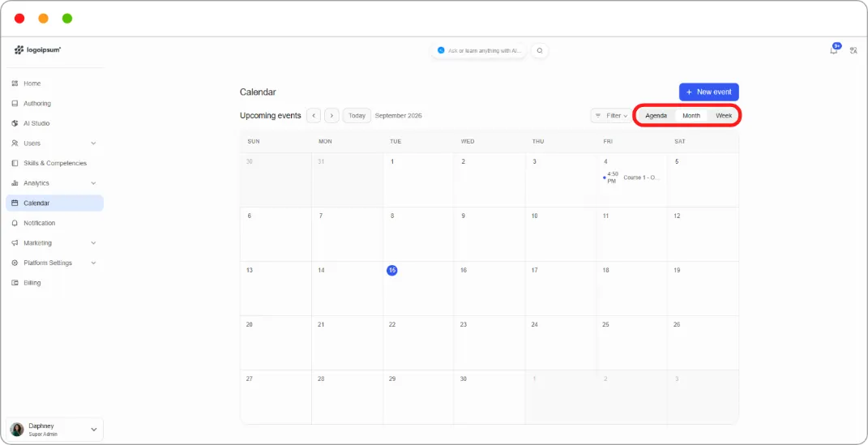This screenshot has height=445, width=868.
Task: Select date 27 under SUN
Action: 249,379
